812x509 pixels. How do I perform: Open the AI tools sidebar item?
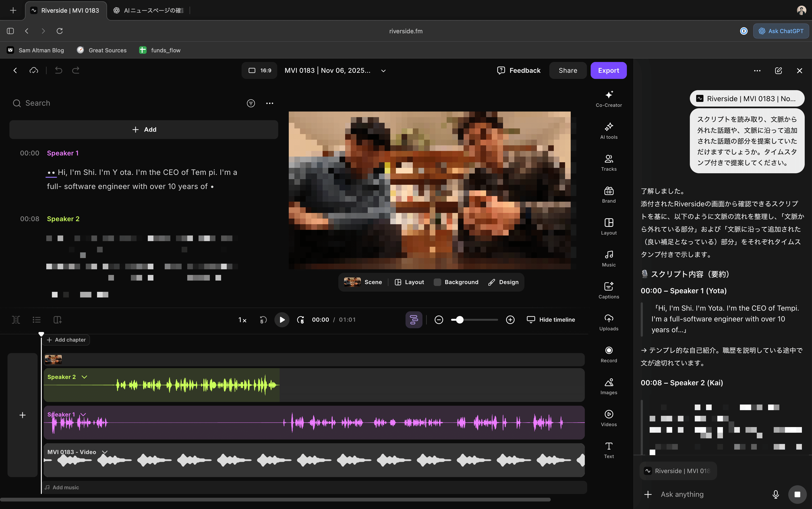click(609, 130)
